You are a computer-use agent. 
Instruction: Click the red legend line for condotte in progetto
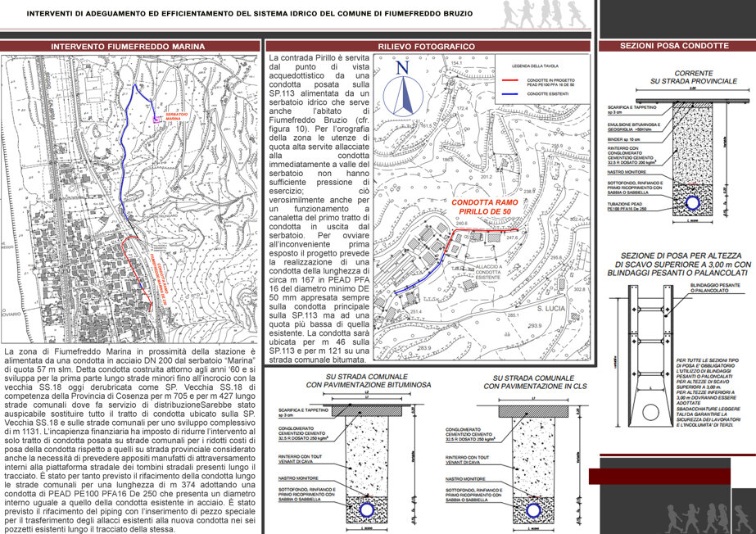click(x=509, y=80)
